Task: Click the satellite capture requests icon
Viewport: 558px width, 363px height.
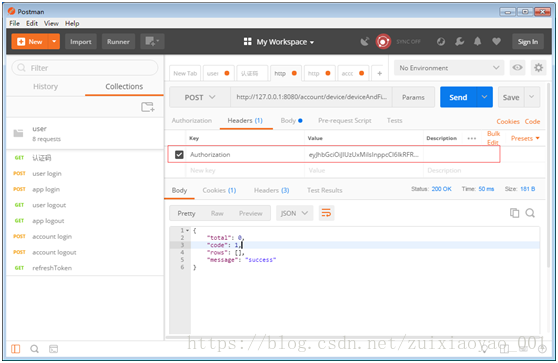Action: point(365,42)
